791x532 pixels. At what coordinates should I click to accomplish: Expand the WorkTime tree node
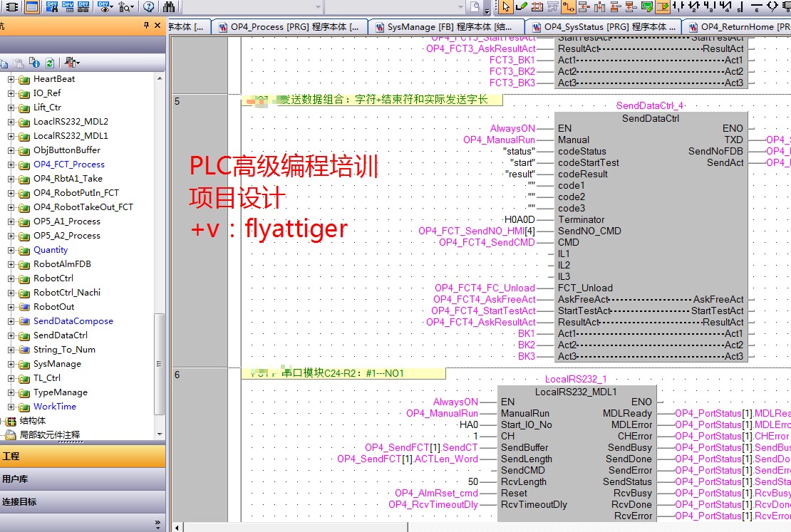(x=11, y=407)
